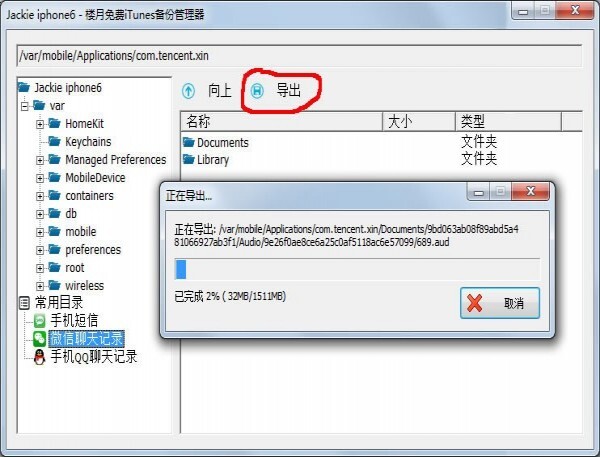This screenshot has width=600, height=457.
Task: Click the Documents folder icon in file list
Action: click(189, 142)
